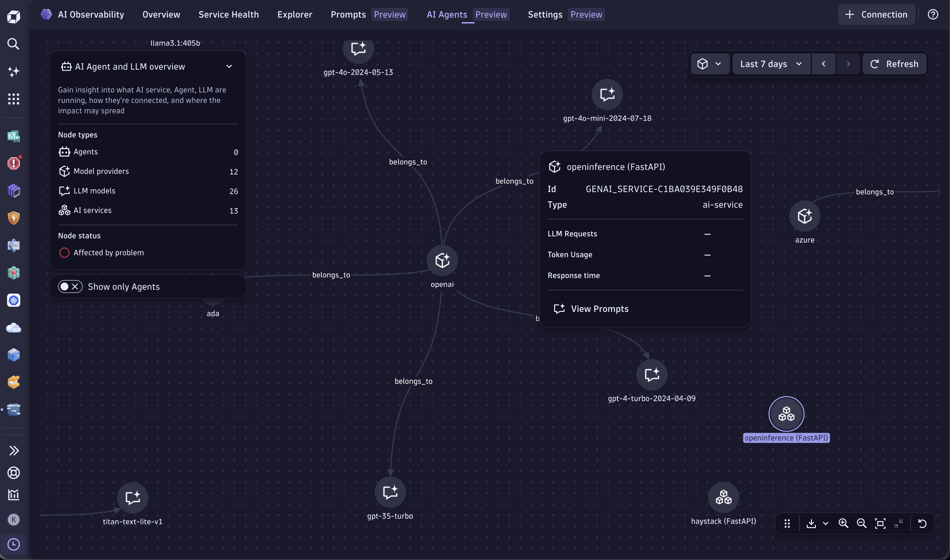Screen dimensions: 950x560
Task: Collapse the AI Agent and LLM overview panel
Action: (x=229, y=66)
